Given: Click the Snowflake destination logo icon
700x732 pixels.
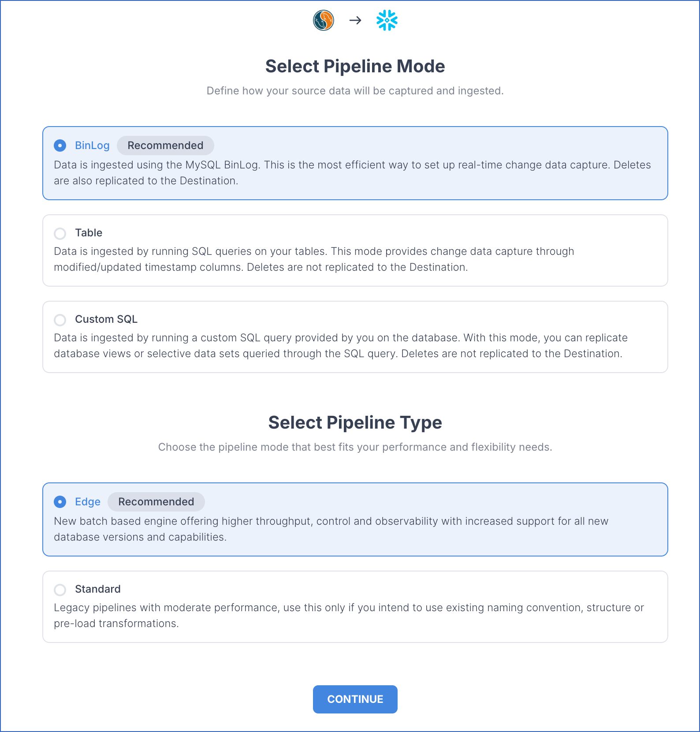Looking at the screenshot, I should tap(387, 21).
